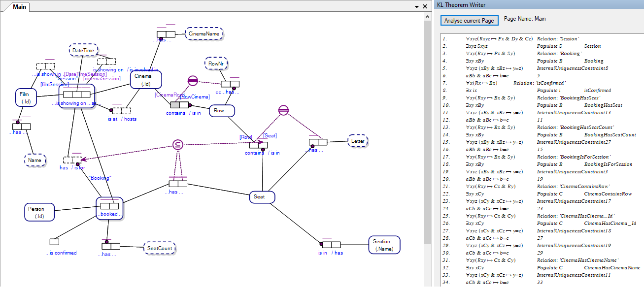This screenshot has height=289, width=644.
Task: Select the role boxes linked to Letter
Action: click(x=318, y=142)
